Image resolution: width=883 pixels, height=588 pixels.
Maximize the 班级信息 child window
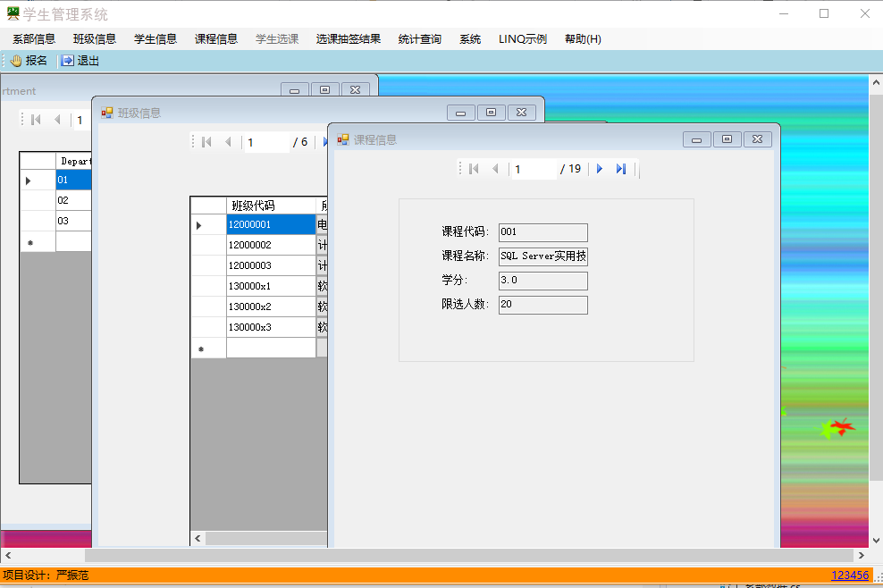point(491,113)
